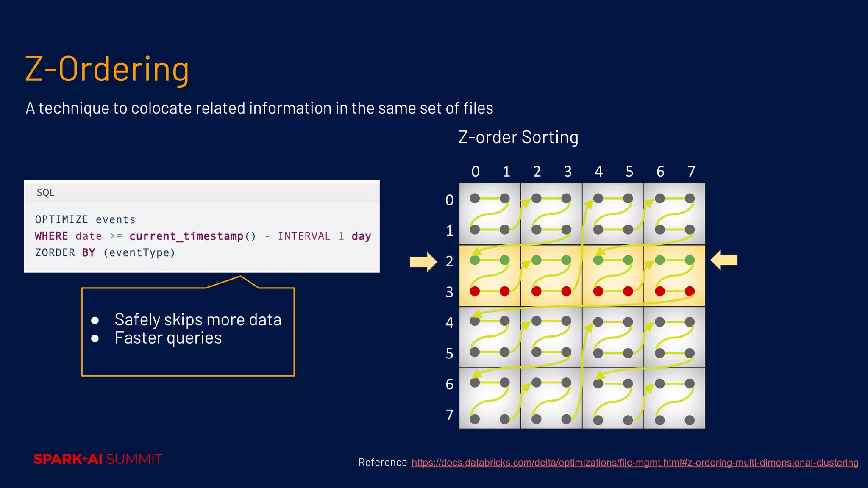Click the leftmost red dot in row 3
Viewport: 868px width, 488px height.
click(x=475, y=291)
